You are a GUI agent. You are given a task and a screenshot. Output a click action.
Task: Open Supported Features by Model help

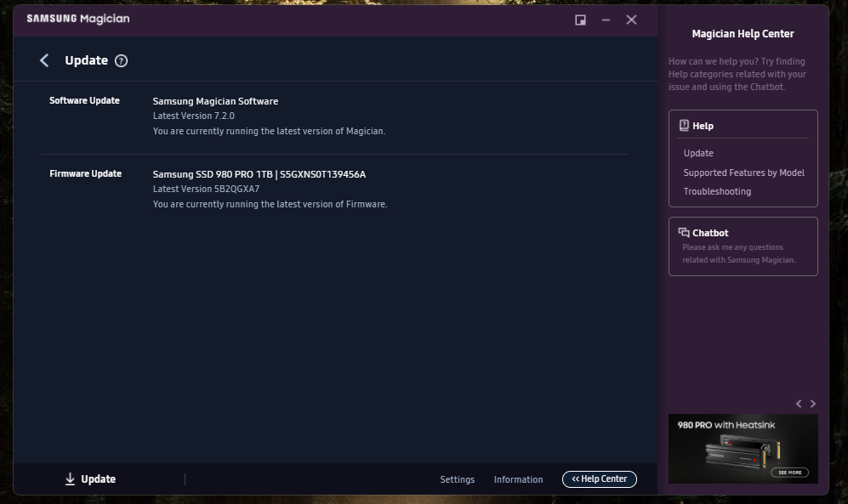pyautogui.click(x=743, y=173)
